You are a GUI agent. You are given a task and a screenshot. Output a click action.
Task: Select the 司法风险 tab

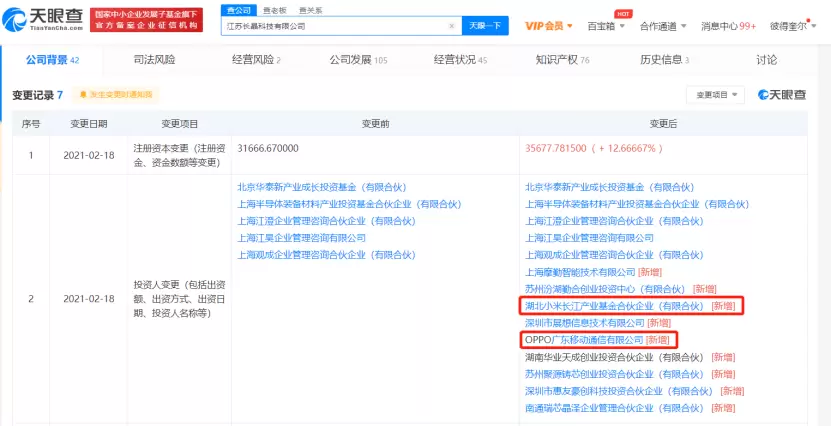[152, 60]
